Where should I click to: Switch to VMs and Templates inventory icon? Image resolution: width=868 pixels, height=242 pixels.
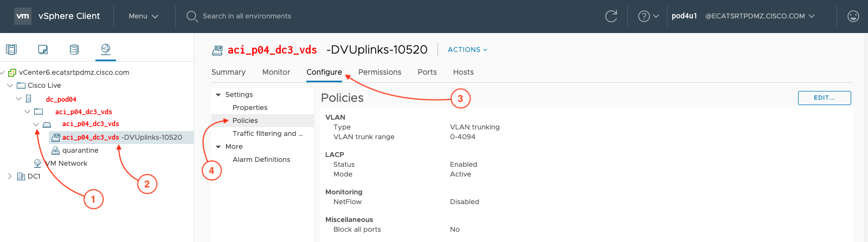coord(43,49)
